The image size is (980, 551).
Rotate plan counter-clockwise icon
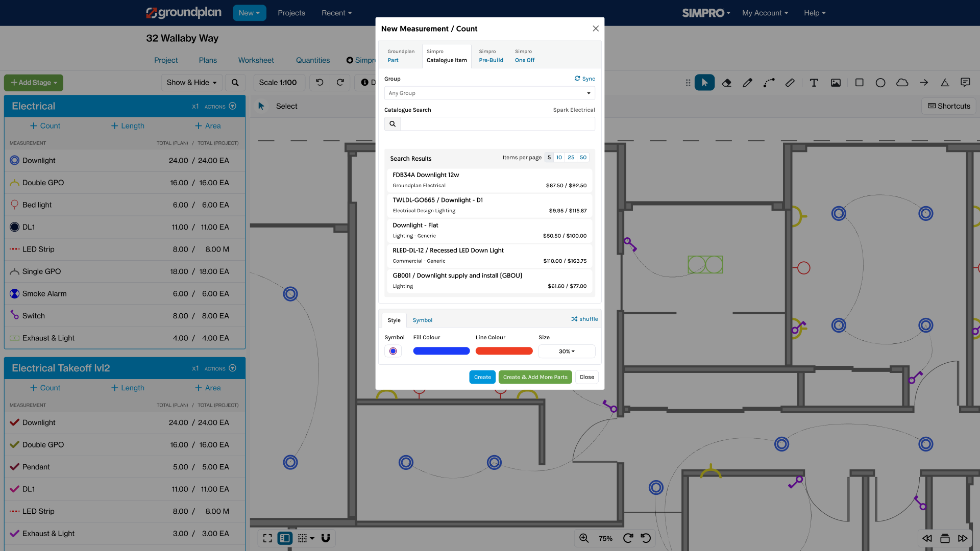coord(646,538)
